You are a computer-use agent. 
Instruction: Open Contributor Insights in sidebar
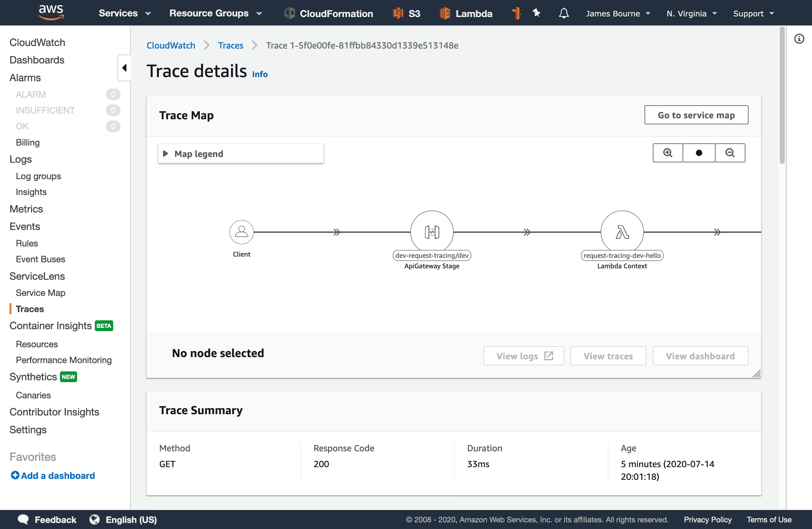54,412
